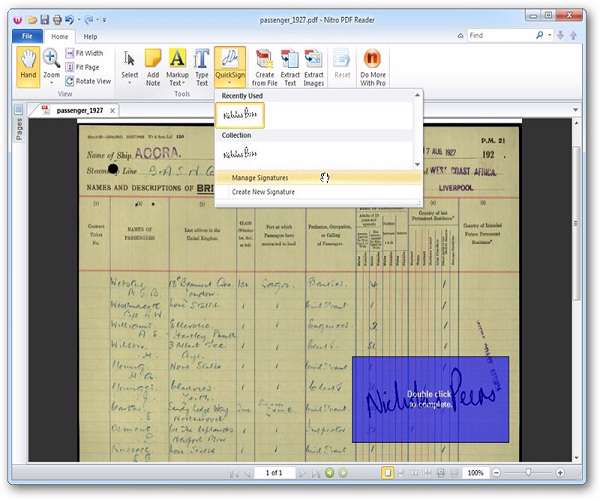Open the Markup Text tool
Viewport: 600px width, 500px height.
(177, 67)
